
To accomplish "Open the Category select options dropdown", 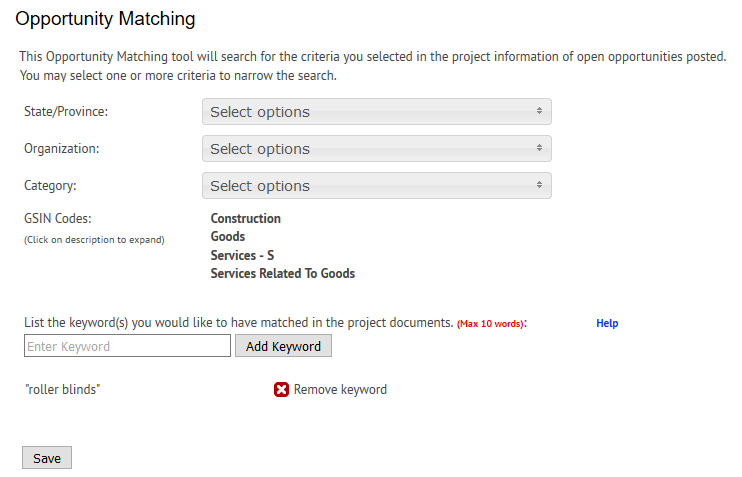I will coord(376,186).
